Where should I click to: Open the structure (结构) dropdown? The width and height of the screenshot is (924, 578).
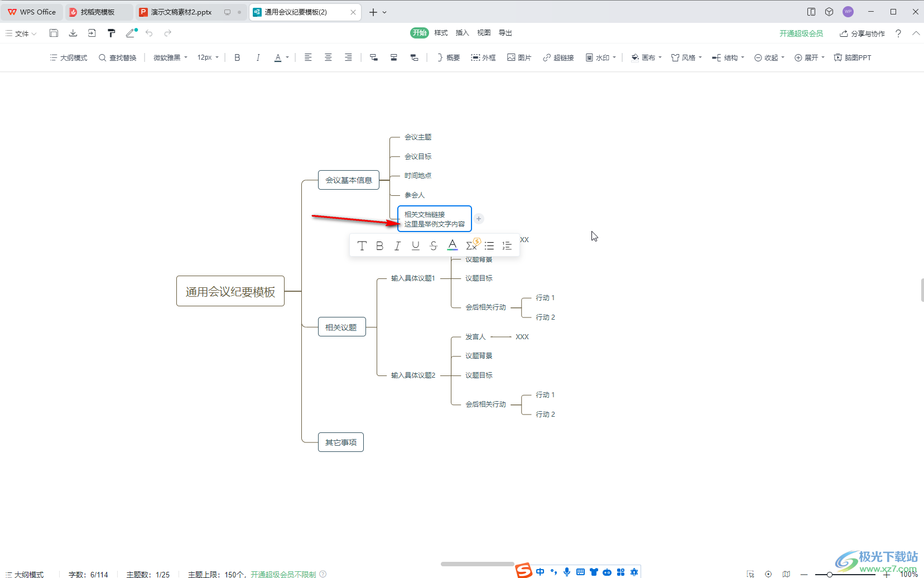(728, 57)
